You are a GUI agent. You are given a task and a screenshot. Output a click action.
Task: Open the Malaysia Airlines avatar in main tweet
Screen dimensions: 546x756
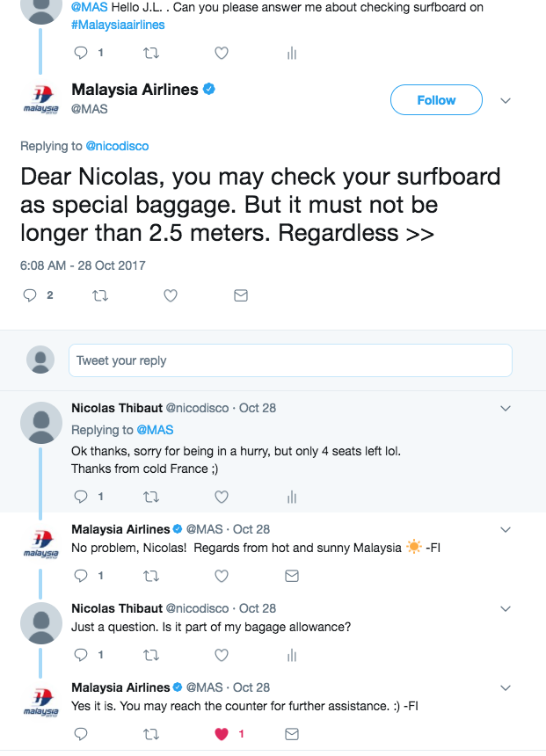tap(40, 99)
